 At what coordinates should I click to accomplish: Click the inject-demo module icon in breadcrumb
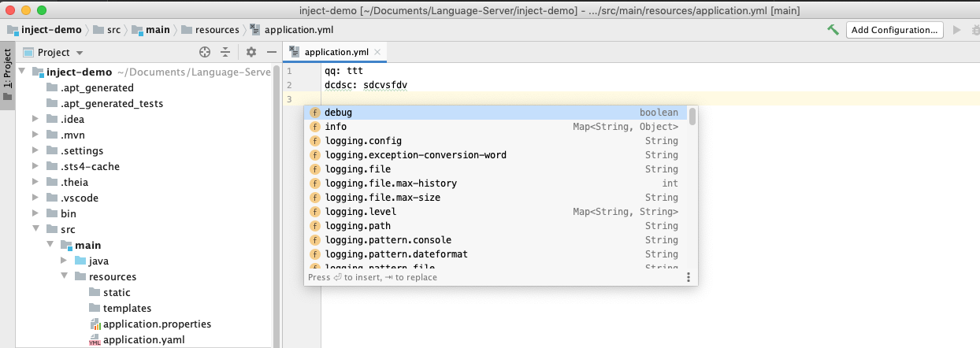(13, 30)
